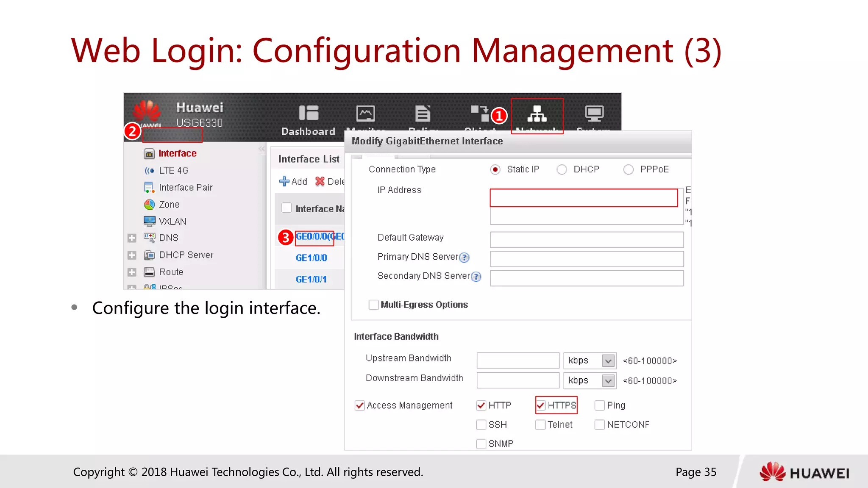
Task: Open Downstream Bandwidth kbps unit dropdown
Action: [608, 381]
